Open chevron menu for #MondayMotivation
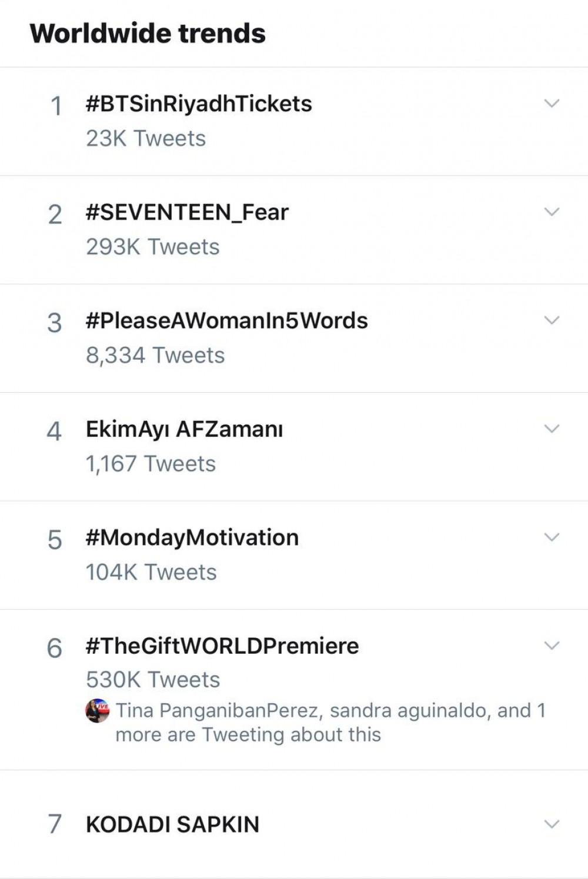The width and height of the screenshot is (588, 879). tap(552, 537)
